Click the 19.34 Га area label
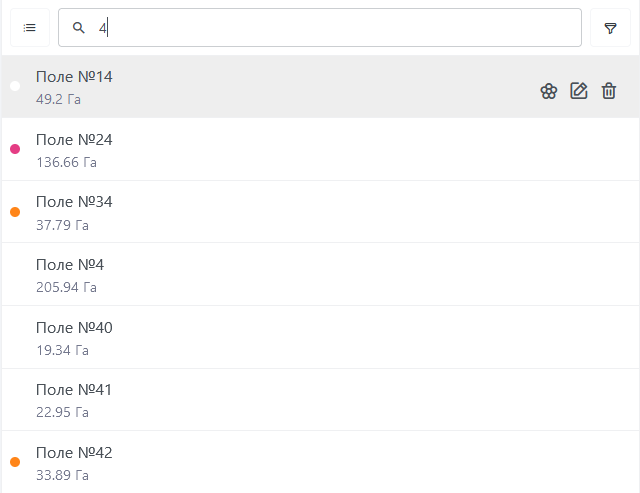Viewport: 640px width, 493px height. (x=62, y=350)
